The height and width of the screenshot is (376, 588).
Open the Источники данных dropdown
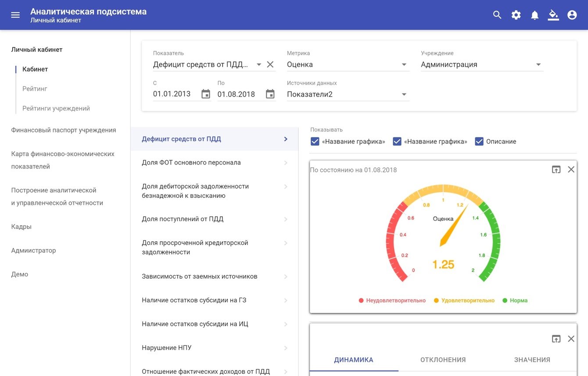pos(404,94)
